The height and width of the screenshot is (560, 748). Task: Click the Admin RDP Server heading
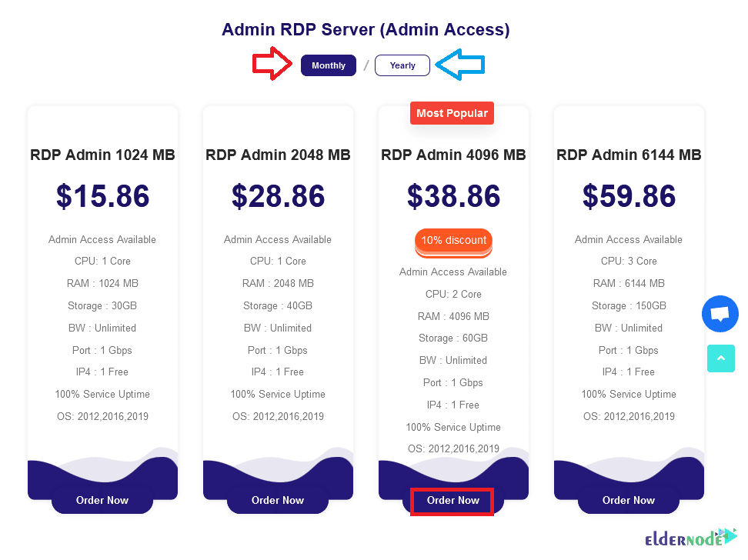pos(366,30)
